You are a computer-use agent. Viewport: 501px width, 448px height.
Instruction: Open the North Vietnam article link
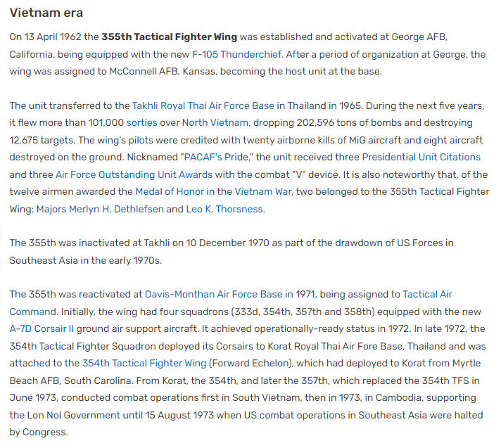click(x=215, y=123)
